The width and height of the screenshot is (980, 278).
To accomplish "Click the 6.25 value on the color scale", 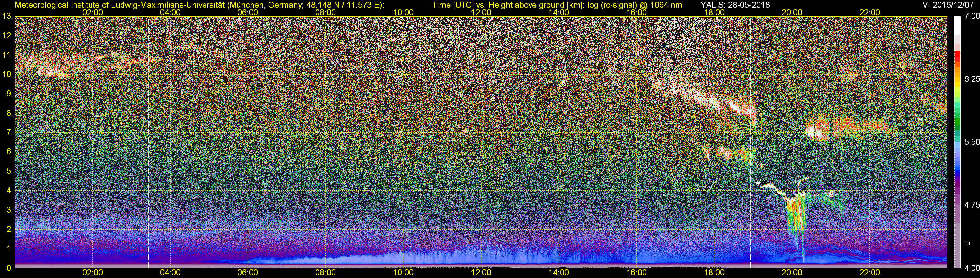I will [x=972, y=79].
